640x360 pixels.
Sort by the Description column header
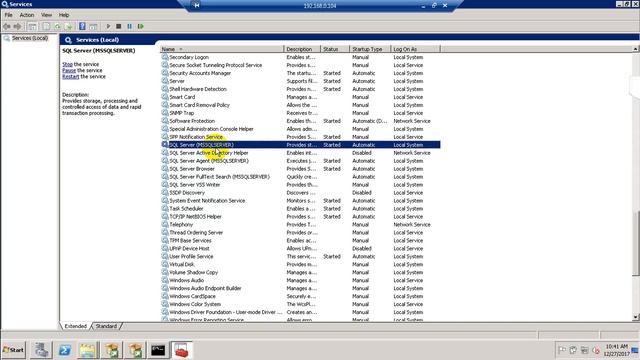(x=302, y=49)
